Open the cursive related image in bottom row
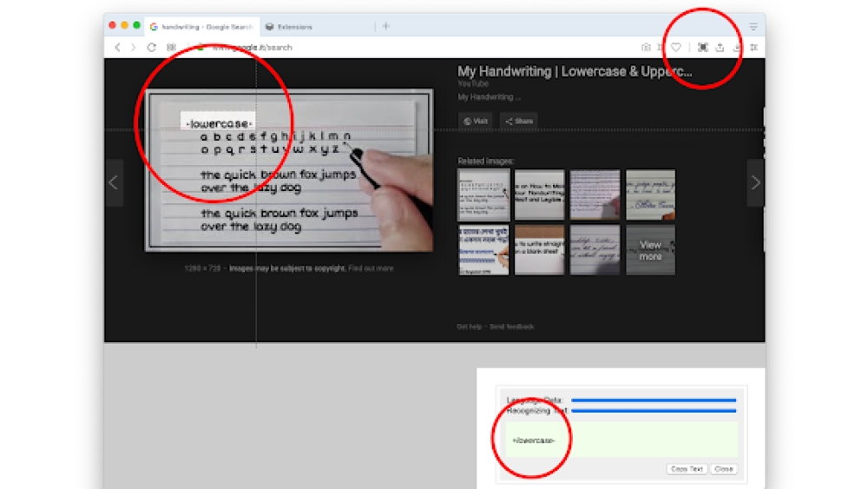 [x=595, y=250]
